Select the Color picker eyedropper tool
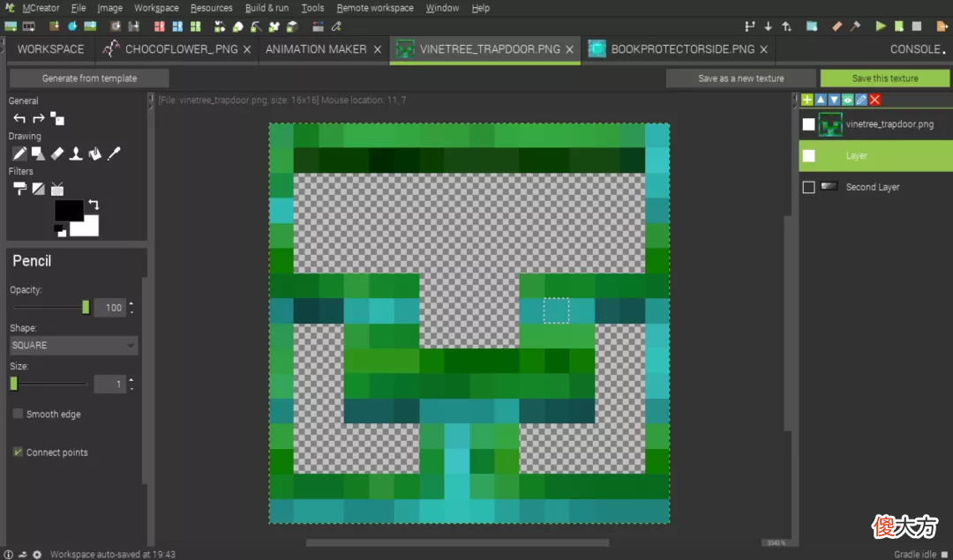953x560 pixels. coord(114,153)
